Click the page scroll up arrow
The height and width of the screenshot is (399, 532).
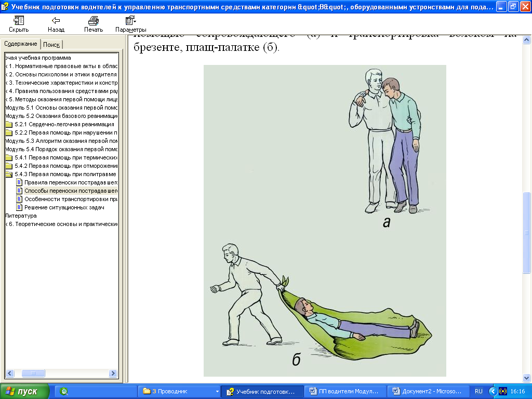click(527, 39)
